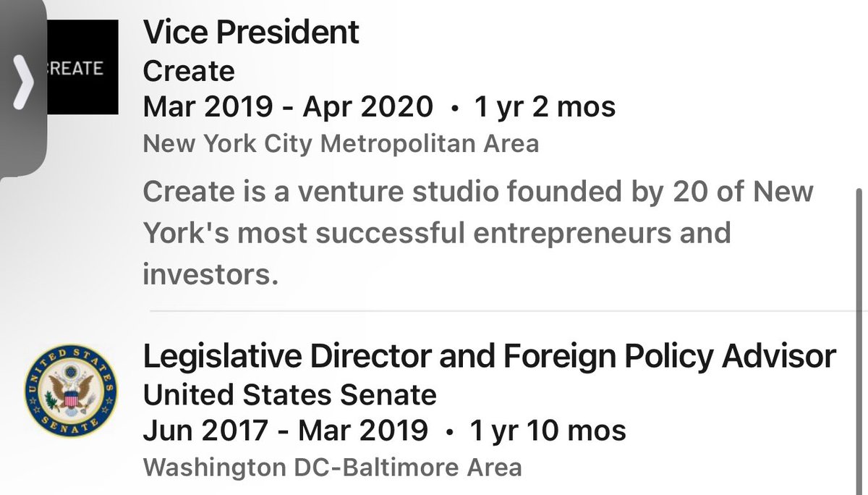868x495 pixels.
Task: Click the 1 yr 10 mos duration
Action: coord(548,431)
